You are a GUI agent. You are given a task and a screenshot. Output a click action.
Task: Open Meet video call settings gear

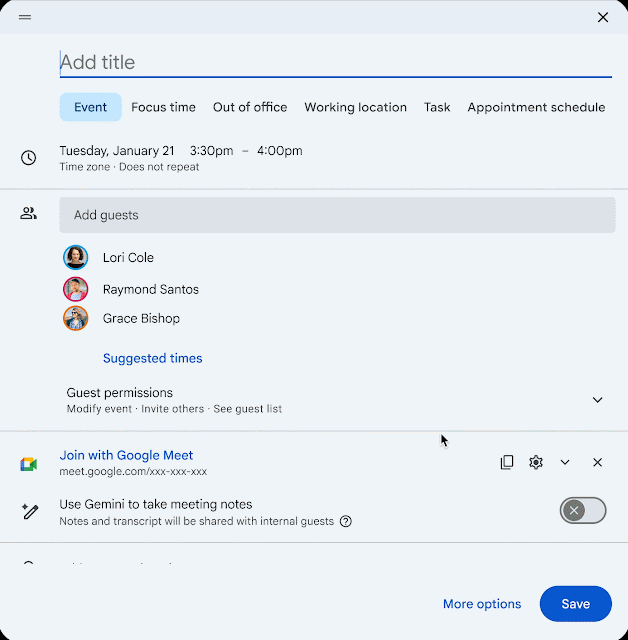(x=536, y=462)
